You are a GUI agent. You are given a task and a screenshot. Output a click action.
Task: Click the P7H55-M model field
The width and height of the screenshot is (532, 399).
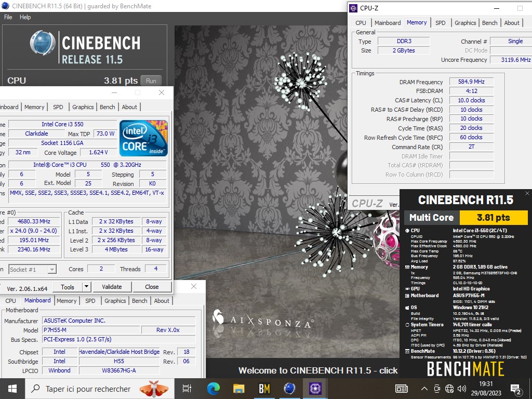click(91, 330)
